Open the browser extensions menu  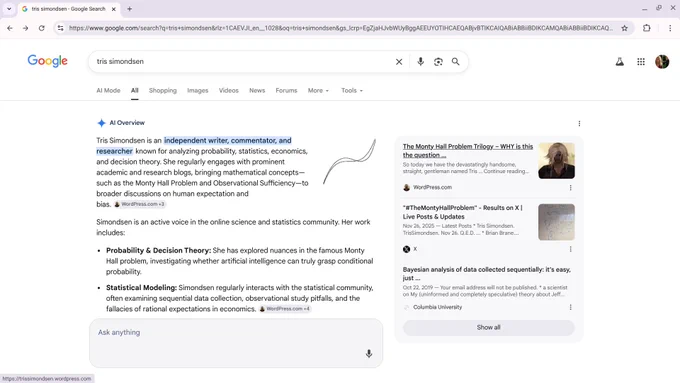[647, 28]
